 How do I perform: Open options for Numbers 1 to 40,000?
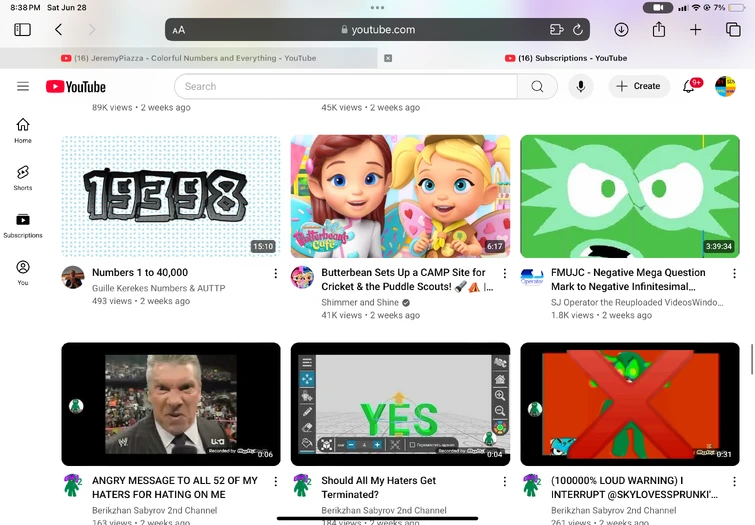click(x=275, y=274)
